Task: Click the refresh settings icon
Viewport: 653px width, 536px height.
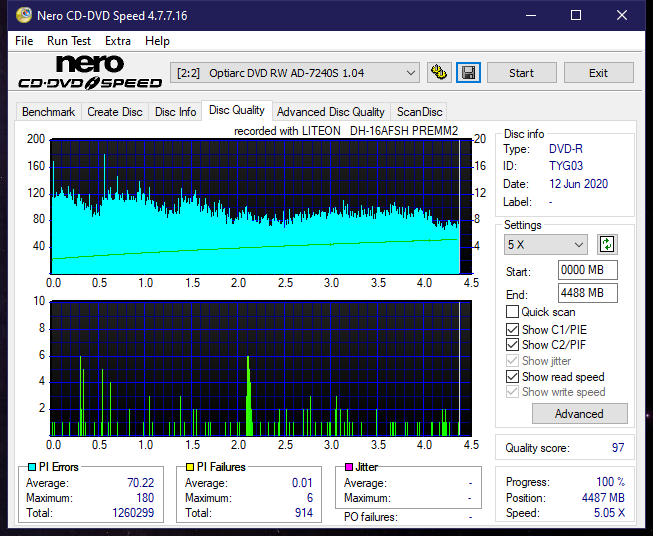Action: pos(607,244)
